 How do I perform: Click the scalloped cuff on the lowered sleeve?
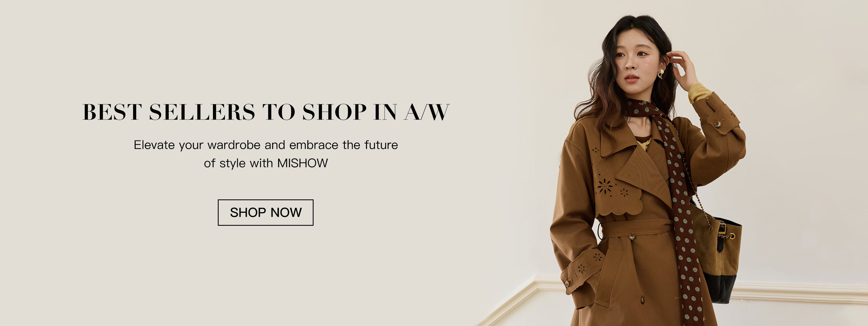coord(581,270)
